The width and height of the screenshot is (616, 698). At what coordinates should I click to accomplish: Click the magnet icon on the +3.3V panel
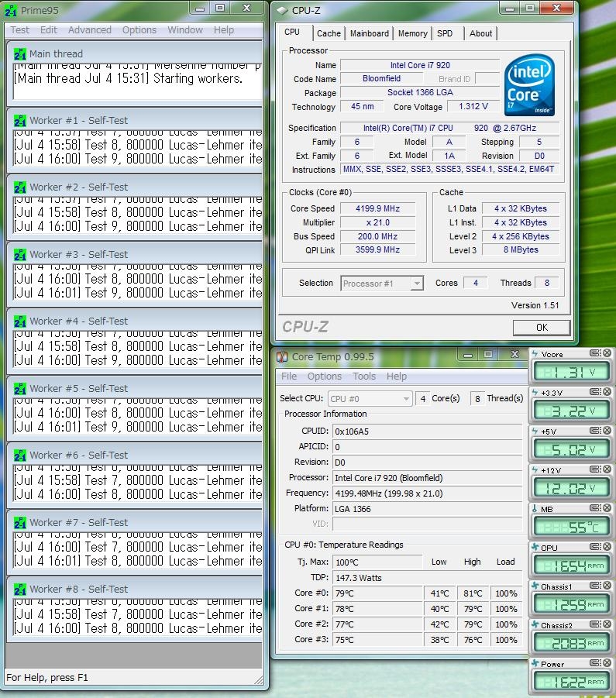[x=596, y=392]
